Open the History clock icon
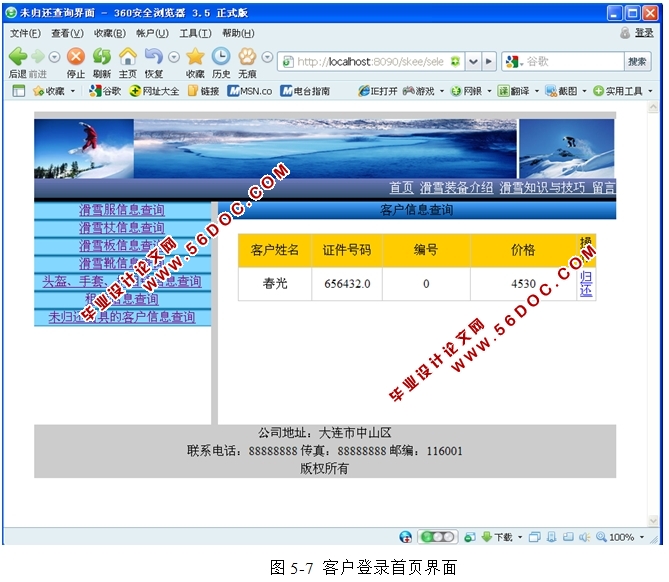The height and width of the screenshot is (582, 669). tap(221, 56)
